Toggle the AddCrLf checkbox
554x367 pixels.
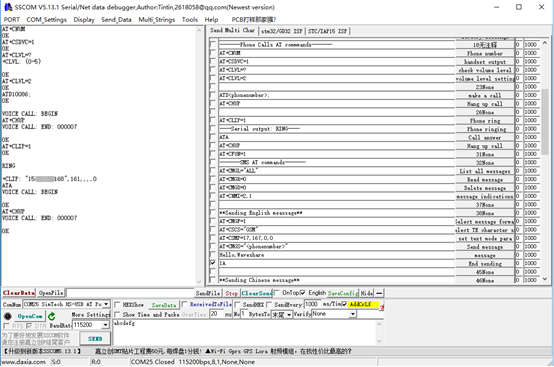[x=344, y=304]
